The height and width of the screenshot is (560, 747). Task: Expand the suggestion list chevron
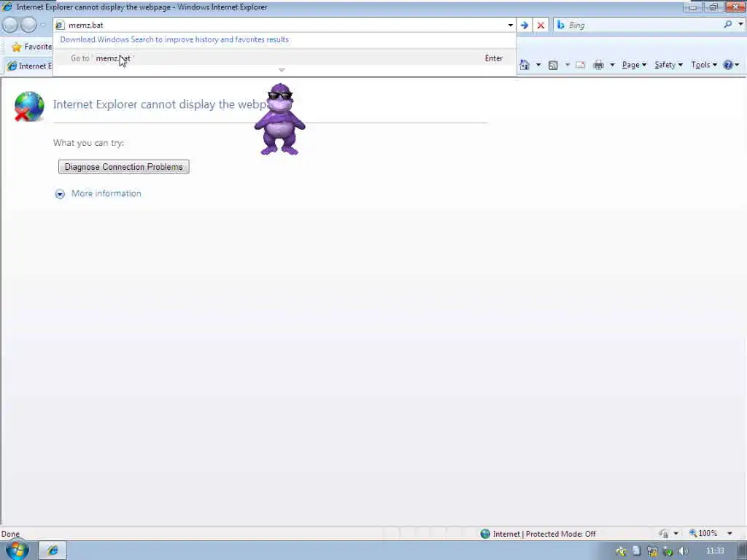(x=282, y=70)
